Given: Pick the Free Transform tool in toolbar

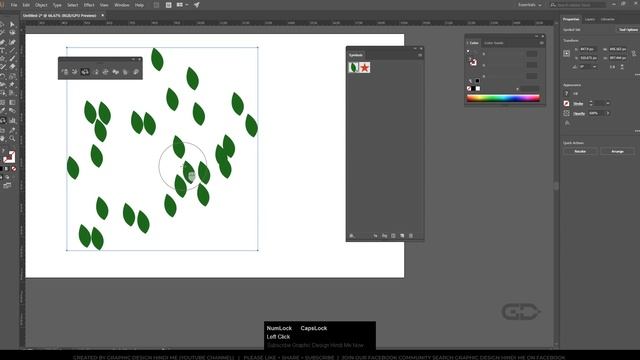Looking at the screenshot, I should click(12, 85).
